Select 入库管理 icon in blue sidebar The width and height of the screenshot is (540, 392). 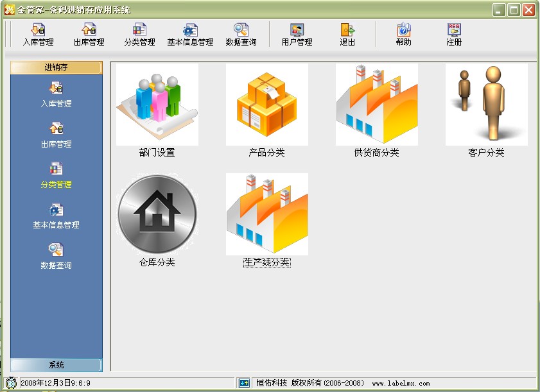(56, 88)
